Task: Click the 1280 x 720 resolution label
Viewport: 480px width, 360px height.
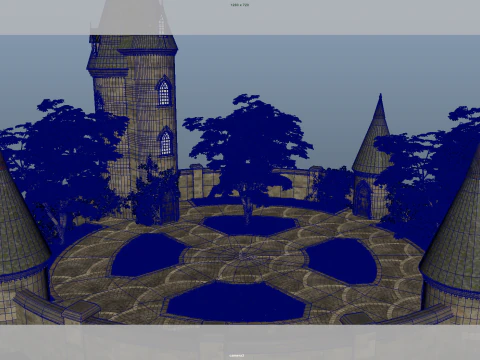Action: 239,5
